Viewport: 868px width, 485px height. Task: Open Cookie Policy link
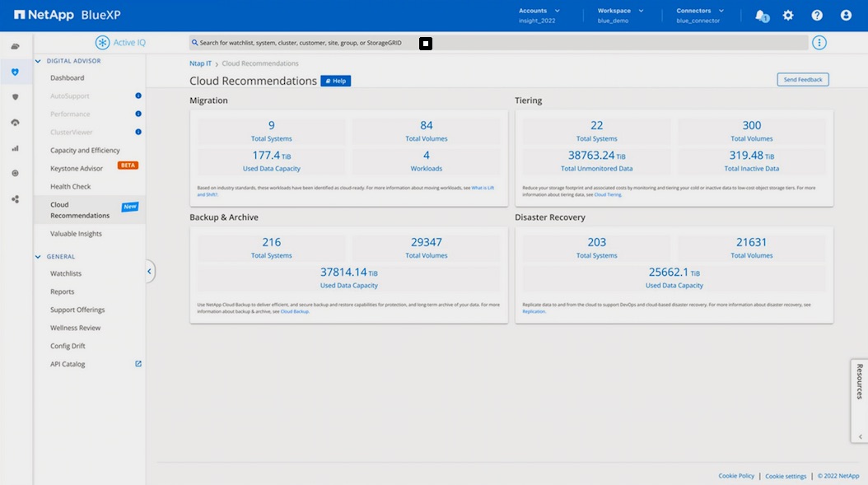736,476
